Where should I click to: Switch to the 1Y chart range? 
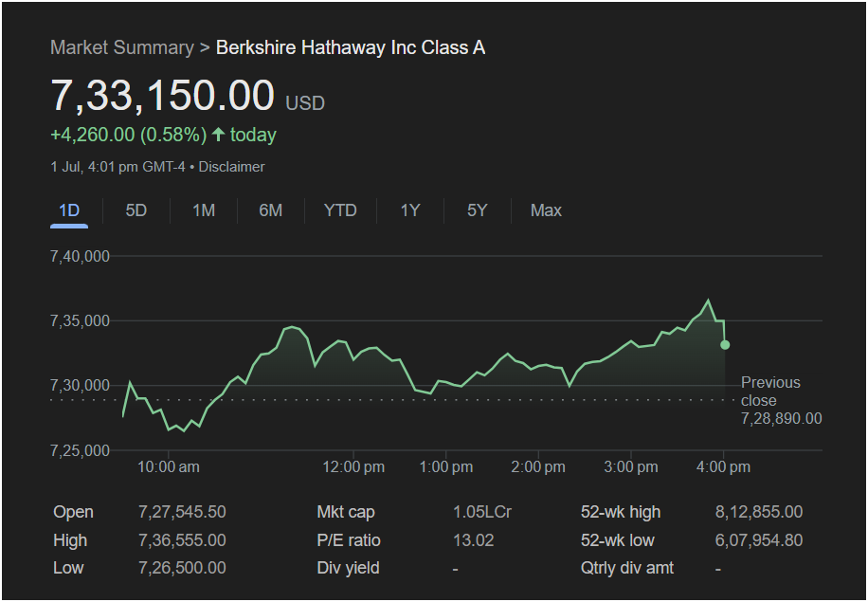coord(410,210)
